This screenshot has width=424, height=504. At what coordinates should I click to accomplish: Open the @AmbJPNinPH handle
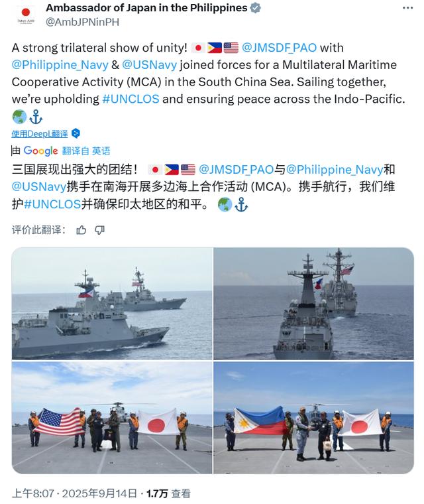[x=83, y=22]
